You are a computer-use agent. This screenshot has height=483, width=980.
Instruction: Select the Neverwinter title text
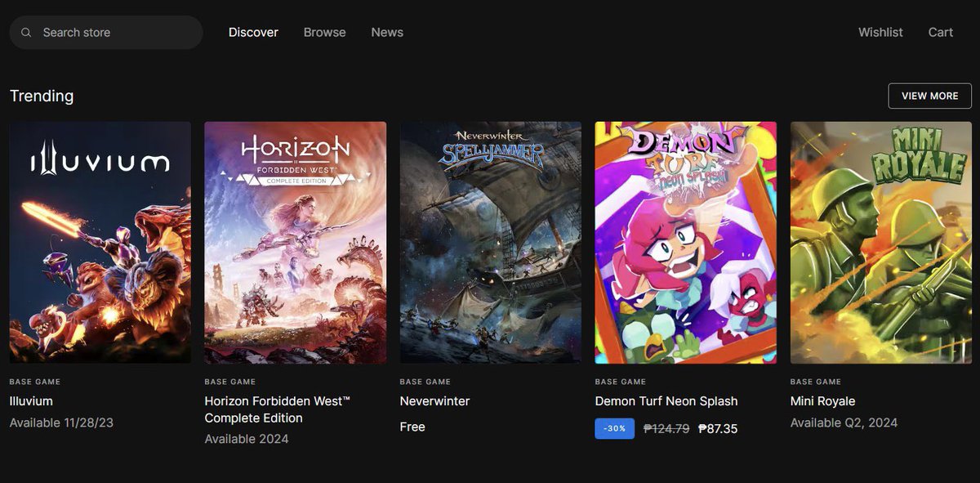435,401
